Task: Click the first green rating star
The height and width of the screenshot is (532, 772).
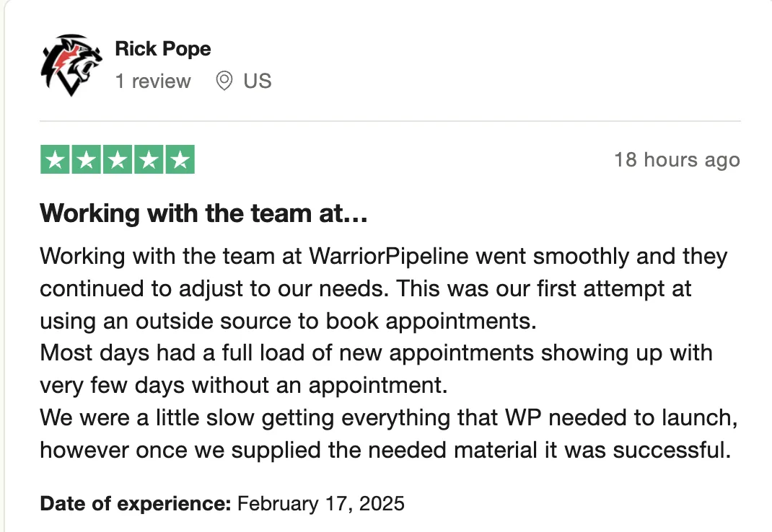Action: click(55, 159)
